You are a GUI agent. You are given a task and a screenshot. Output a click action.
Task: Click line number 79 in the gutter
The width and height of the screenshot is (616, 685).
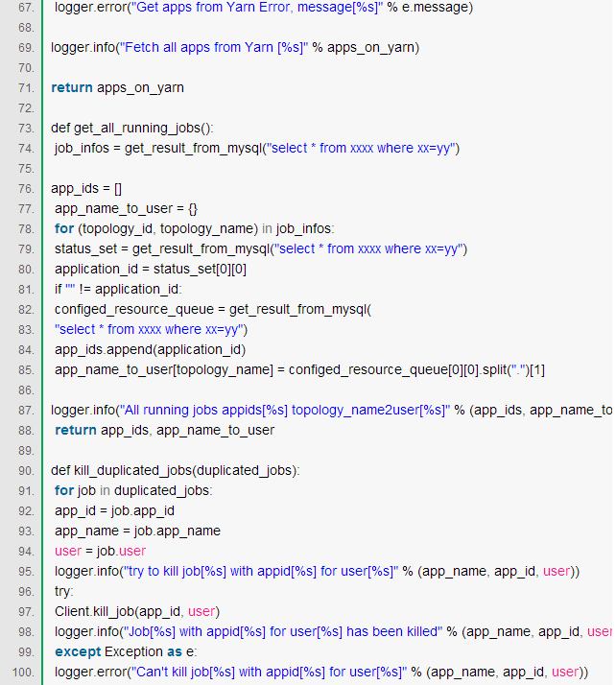[x=26, y=249]
